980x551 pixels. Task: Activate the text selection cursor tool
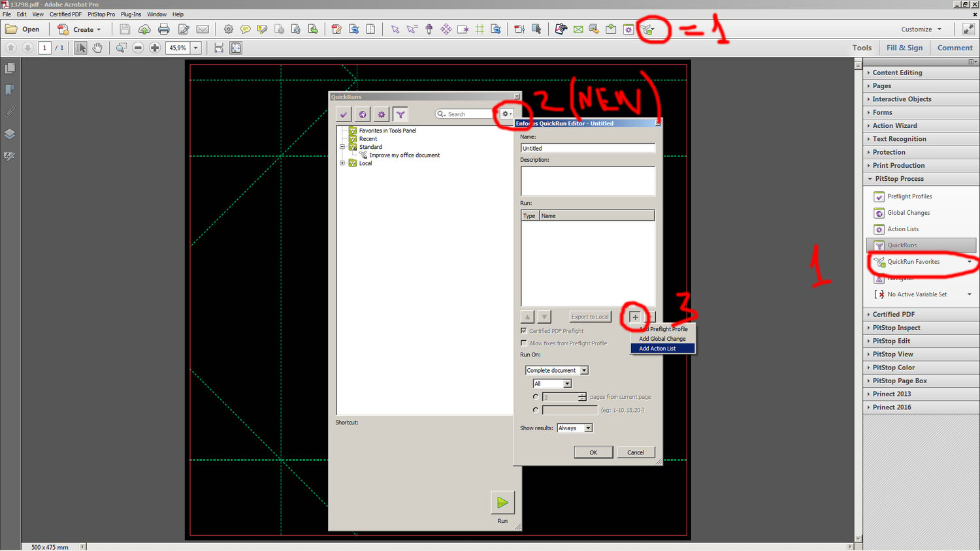coord(80,48)
